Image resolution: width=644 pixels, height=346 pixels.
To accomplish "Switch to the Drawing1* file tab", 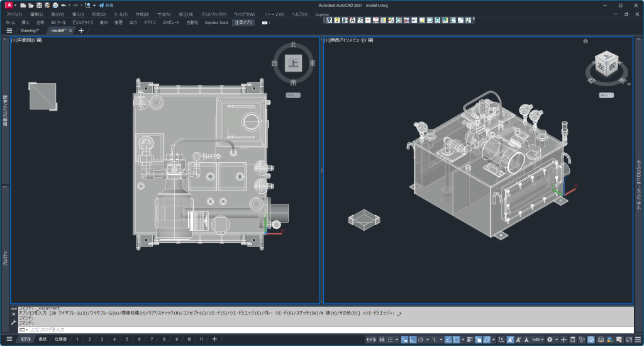I will click(x=30, y=30).
